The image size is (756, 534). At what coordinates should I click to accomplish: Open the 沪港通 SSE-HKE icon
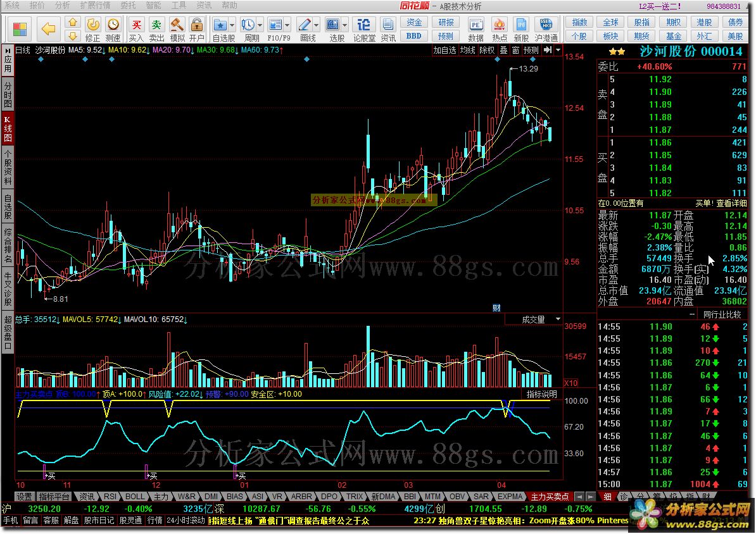(x=546, y=29)
